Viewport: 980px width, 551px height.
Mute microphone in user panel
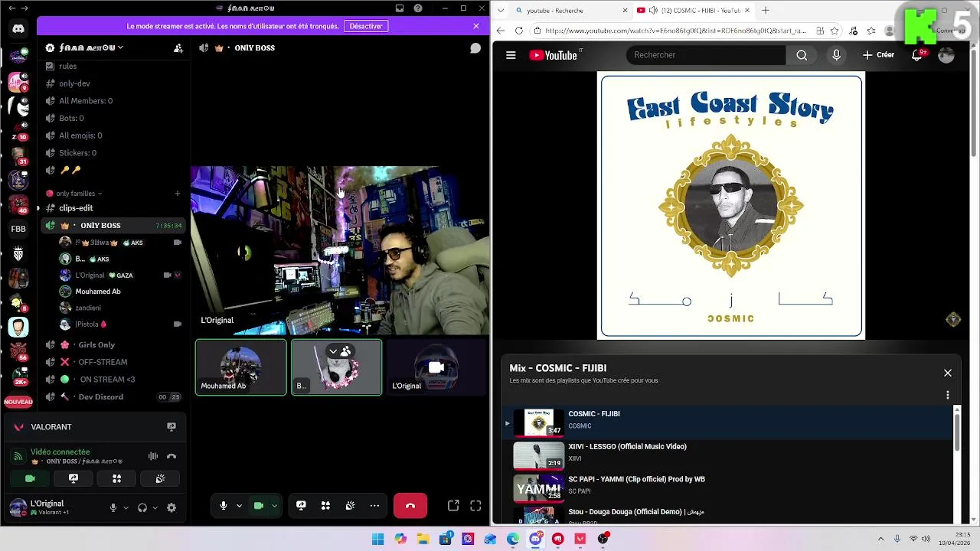click(x=113, y=507)
